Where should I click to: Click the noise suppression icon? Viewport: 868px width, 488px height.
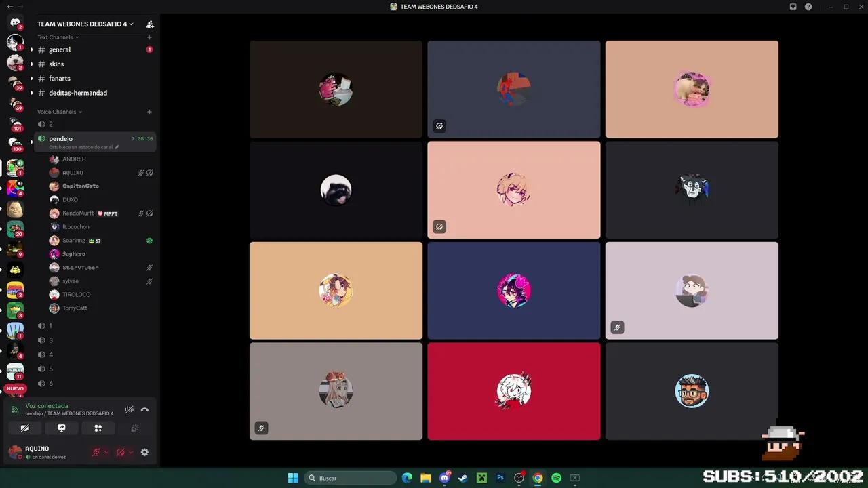tap(129, 409)
